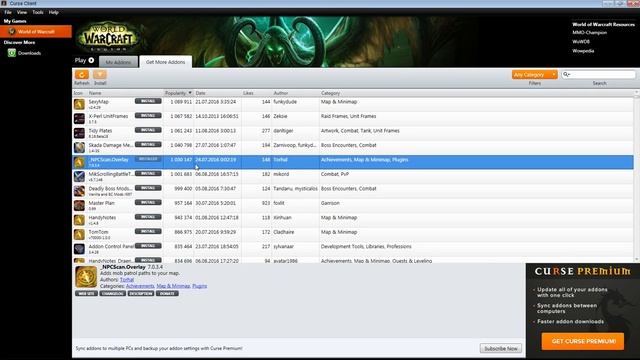This screenshot has width=640, height=360.
Task: Click the Install toolbar icon
Action: point(100,75)
